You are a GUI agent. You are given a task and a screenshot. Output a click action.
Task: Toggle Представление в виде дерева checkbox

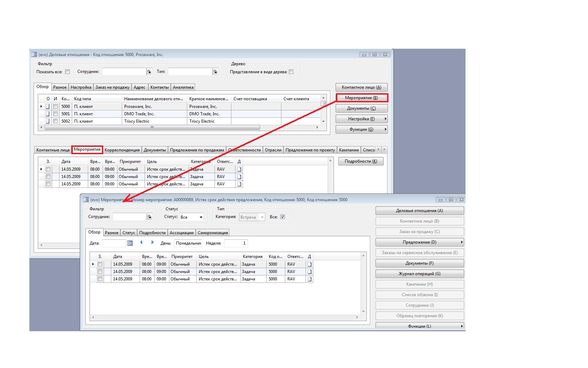pyautogui.click(x=291, y=72)
